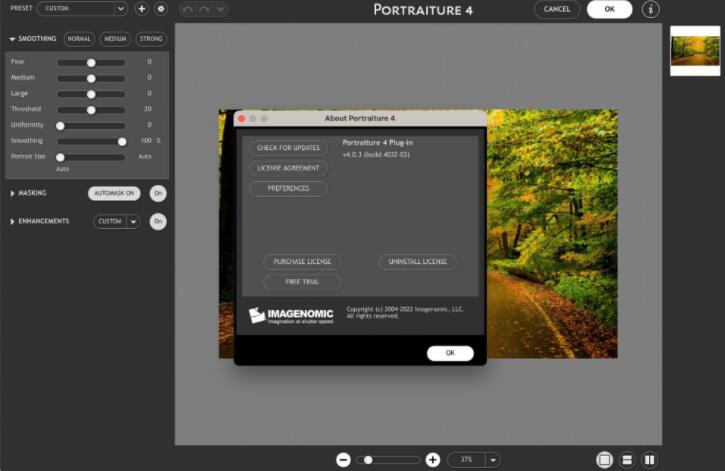The image size is (725, 471).
Task: Toggle Enhancements On switch
Action: 158,221
